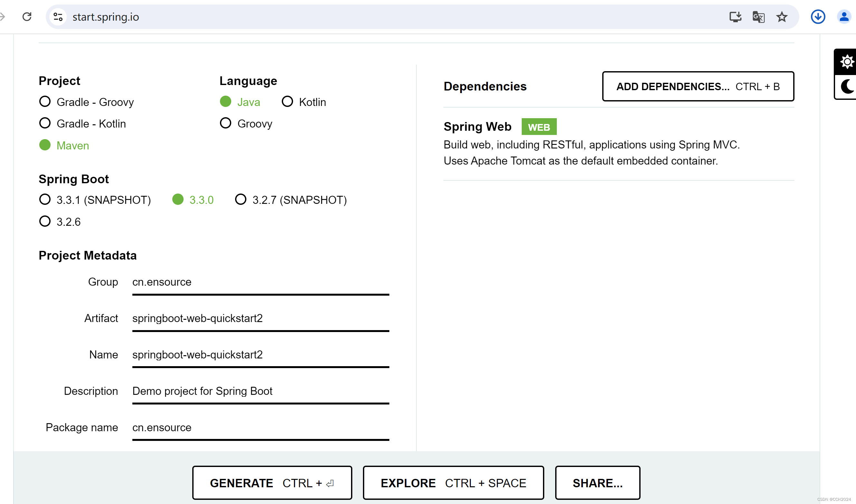This screenshot has width=856, height=504.
Task: Switch to dark theme moon icon
Action: (x=847, y=87)
